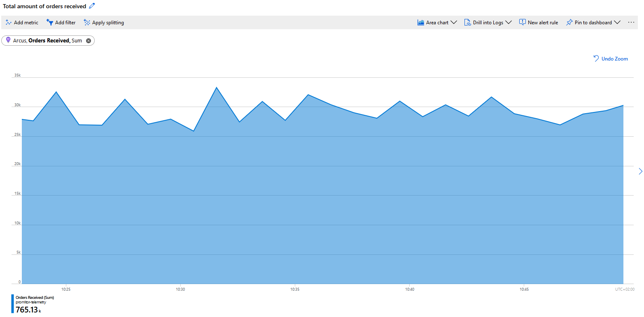Click the Area chart type icon

421,23
